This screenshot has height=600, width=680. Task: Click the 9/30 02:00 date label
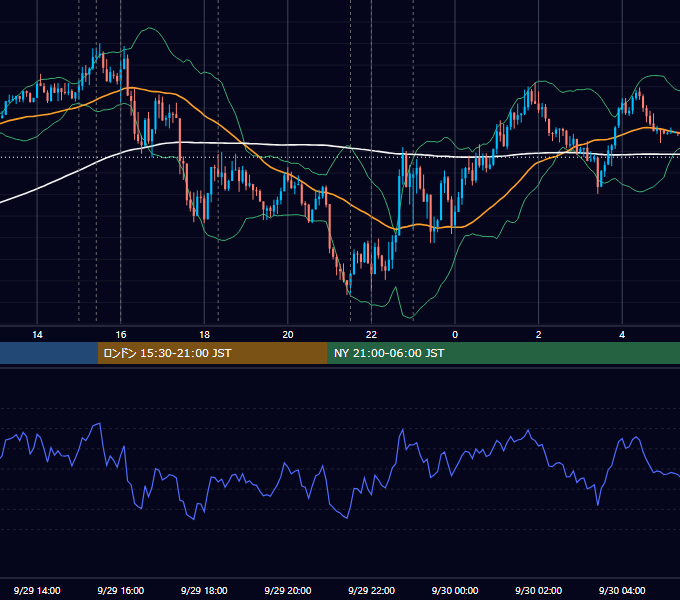coord(538,590)
